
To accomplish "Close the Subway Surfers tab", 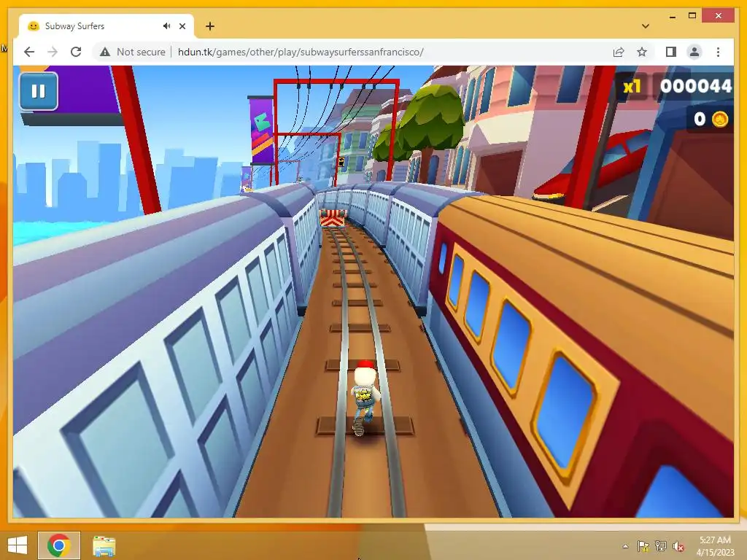I will click(x=182, y=26).
